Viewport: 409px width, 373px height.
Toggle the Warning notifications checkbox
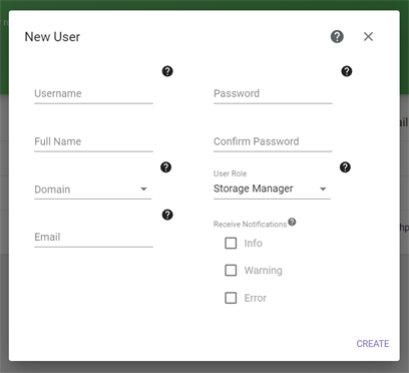[x=231, y=270]
